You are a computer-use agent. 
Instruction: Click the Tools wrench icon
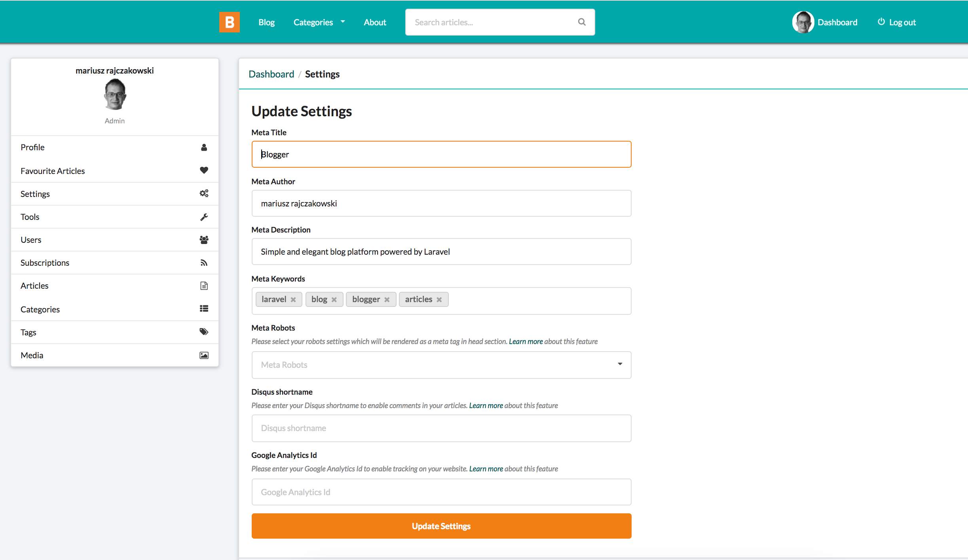[204, 216]
